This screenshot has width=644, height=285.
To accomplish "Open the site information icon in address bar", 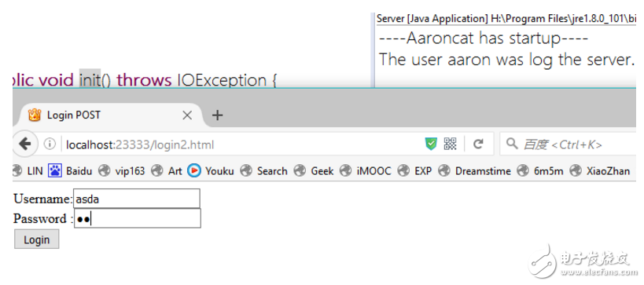I will (x=50, y=144).
